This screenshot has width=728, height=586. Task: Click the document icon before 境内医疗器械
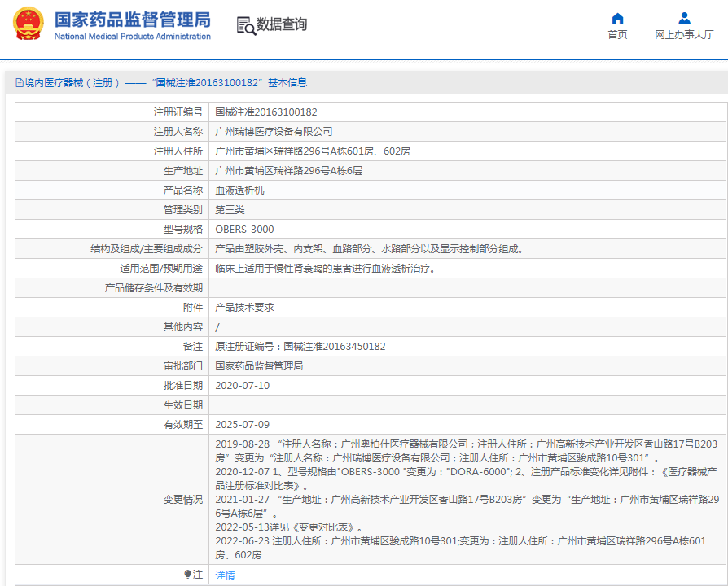coord(19,83)
